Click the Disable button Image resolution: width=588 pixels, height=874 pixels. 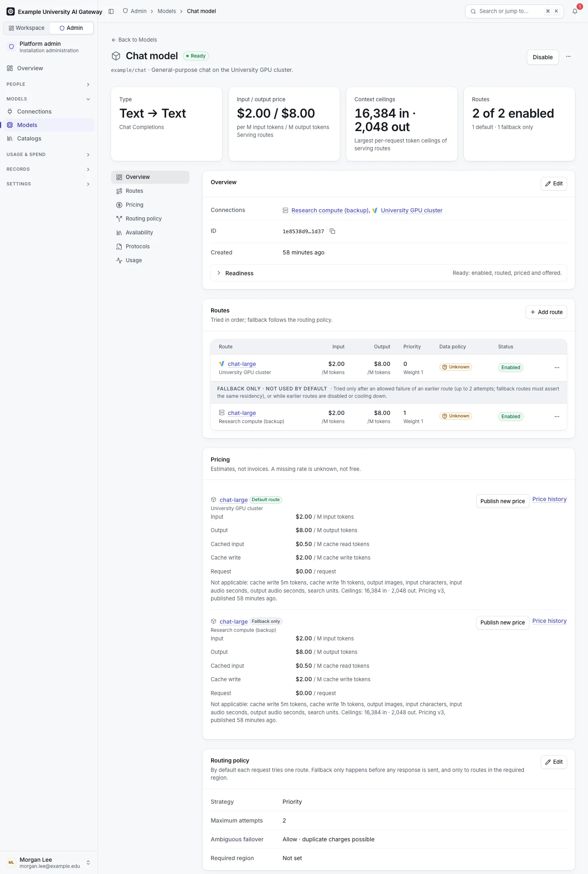[543, 57]
